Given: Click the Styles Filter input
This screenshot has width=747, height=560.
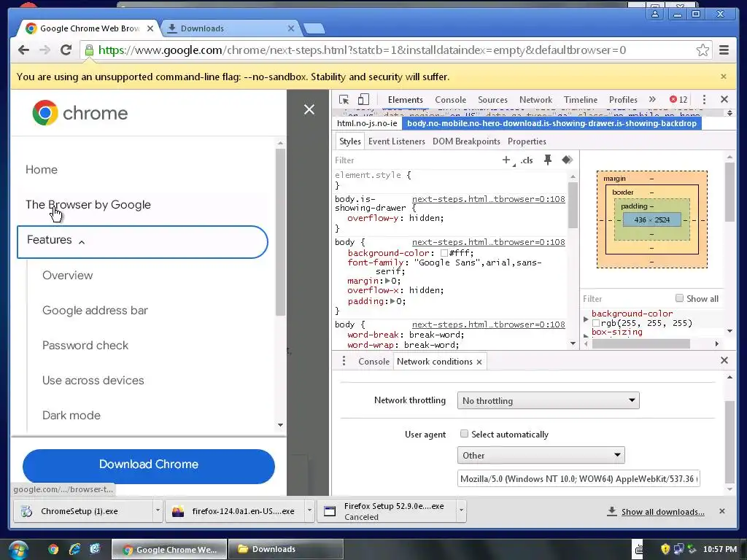Looking at the screenshot, I should 414,160.
